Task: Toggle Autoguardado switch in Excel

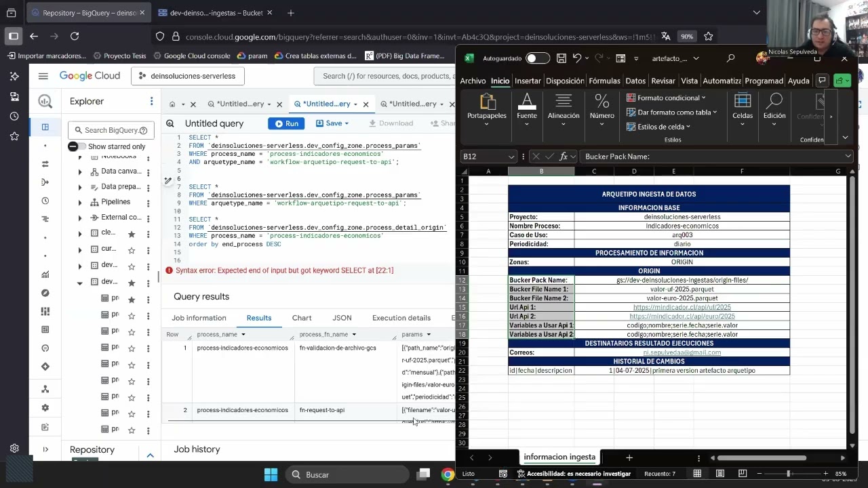Action: click(x=538, y=58)
